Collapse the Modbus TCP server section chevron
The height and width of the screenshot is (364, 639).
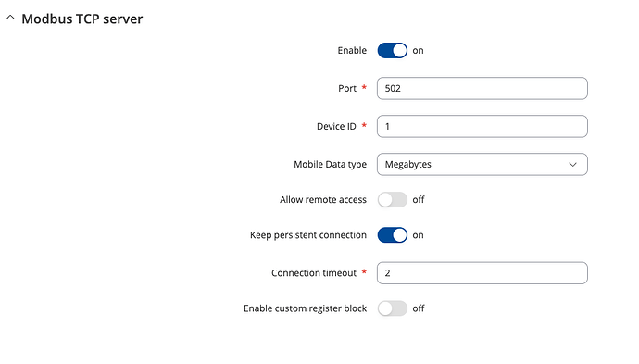pyautogui.click(x=10, y=18)
